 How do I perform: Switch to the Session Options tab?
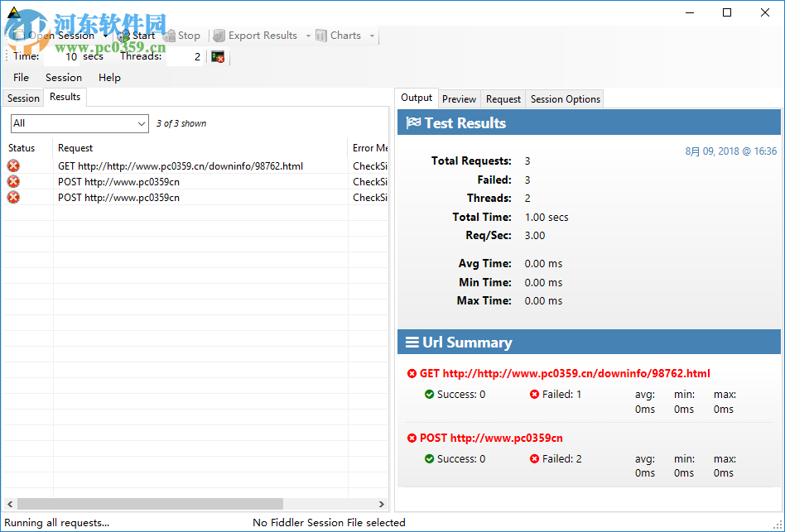(x=564, y=98)
